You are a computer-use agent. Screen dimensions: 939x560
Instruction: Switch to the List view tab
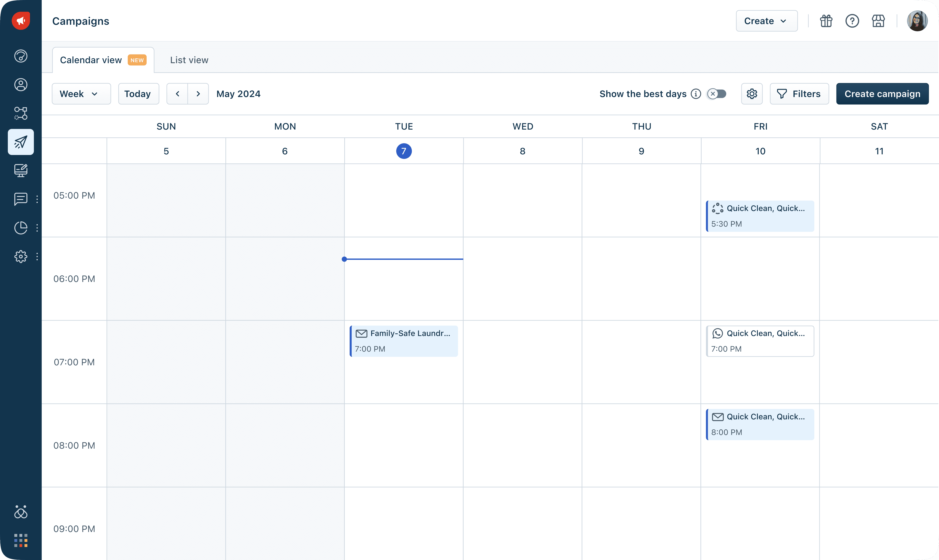(189, 60)
